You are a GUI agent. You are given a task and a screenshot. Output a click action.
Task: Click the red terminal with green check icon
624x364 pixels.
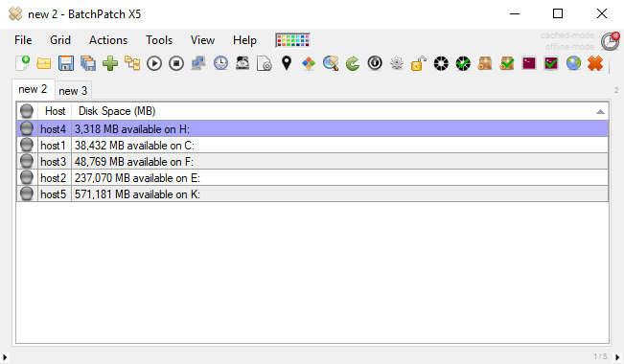click(551, 63)
